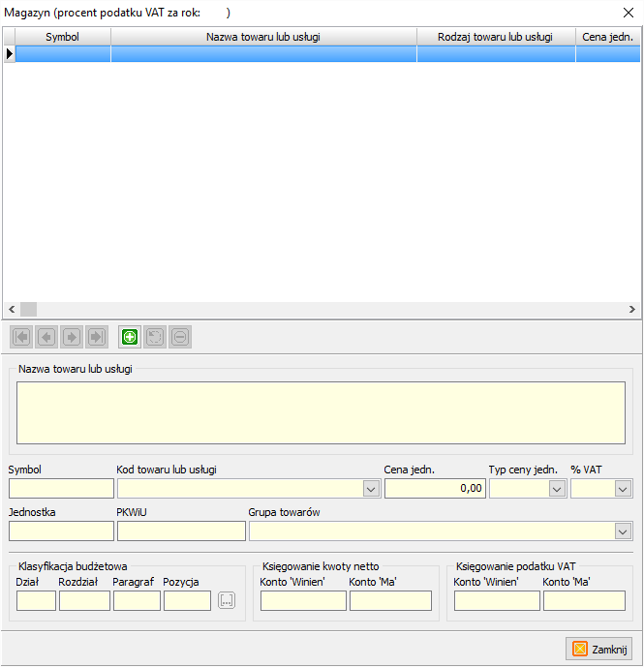This screenshot has width=644, height=667.
Task: Click in the Nazwa towaru lub usługi text area
Action: [321, 412]
